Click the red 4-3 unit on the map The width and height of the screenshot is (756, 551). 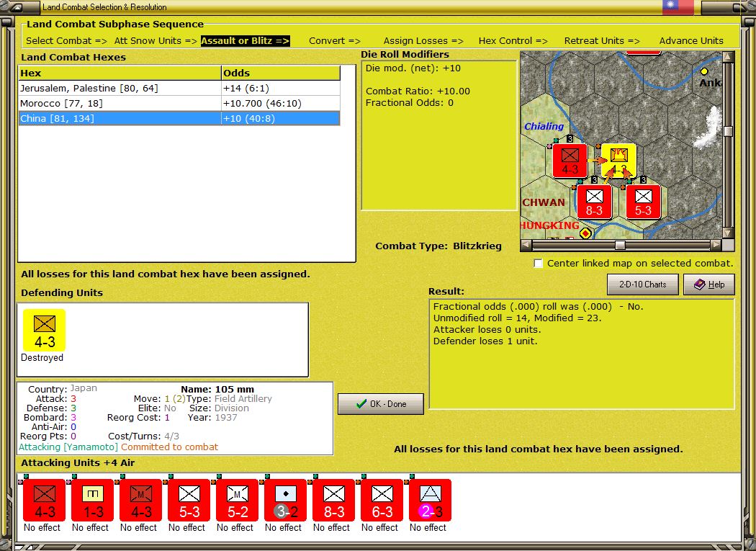pyautogui.click(x=570, y=161)
